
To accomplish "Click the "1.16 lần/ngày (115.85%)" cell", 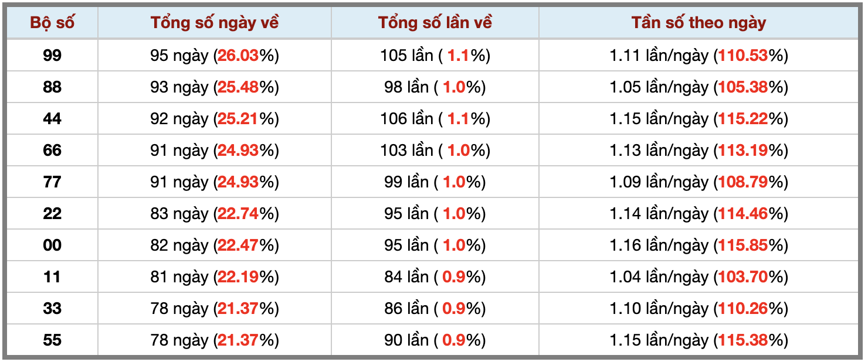I will pyautogui.click(x=699, y=245).
